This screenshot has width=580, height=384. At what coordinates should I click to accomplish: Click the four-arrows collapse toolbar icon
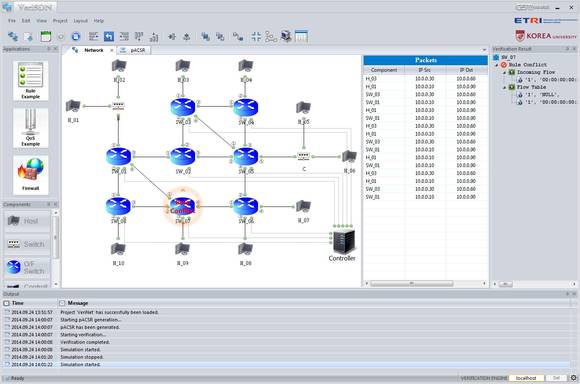point(256,36)
